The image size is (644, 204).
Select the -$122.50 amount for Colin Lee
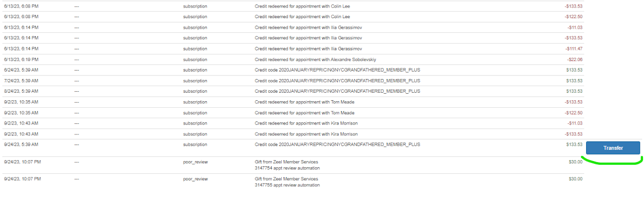[574, 17]
